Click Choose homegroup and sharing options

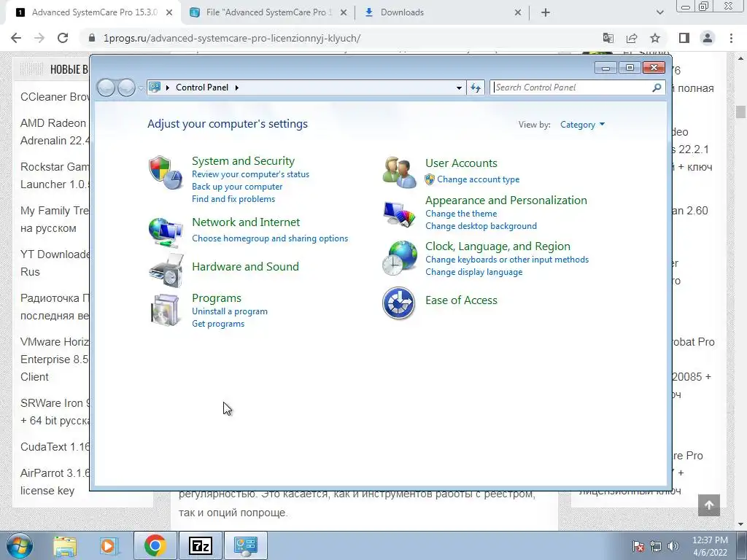[x=270, y=238]
